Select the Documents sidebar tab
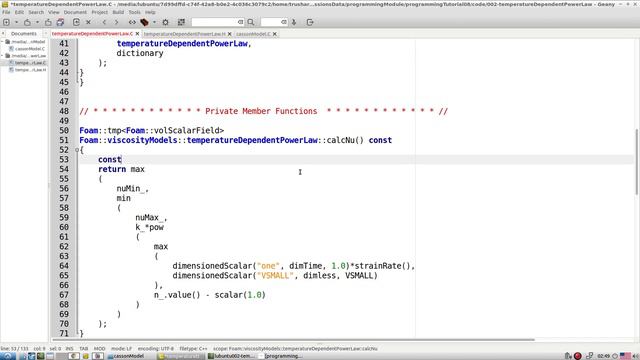 pos(24,33)
